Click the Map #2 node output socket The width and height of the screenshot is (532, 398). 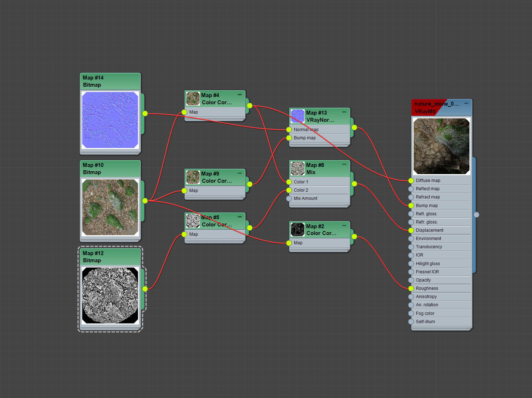click(354, 236)
